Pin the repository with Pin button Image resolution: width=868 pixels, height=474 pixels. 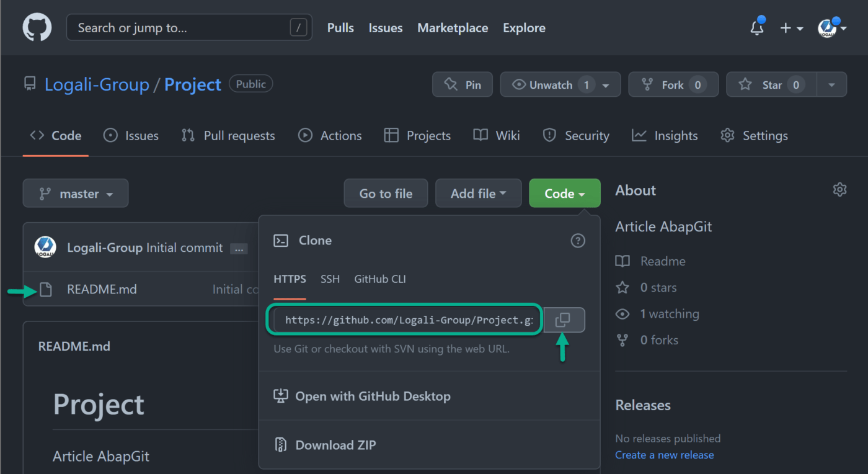point(463,85)
